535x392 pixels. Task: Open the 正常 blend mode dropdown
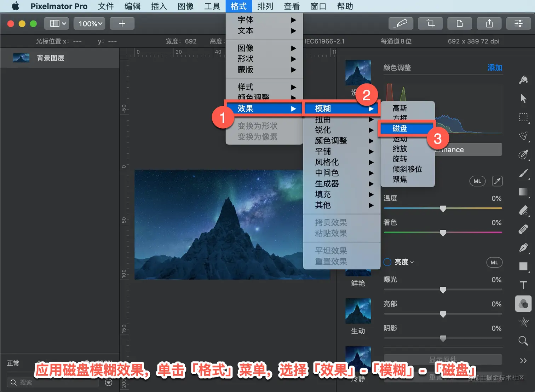click(13, 363)
